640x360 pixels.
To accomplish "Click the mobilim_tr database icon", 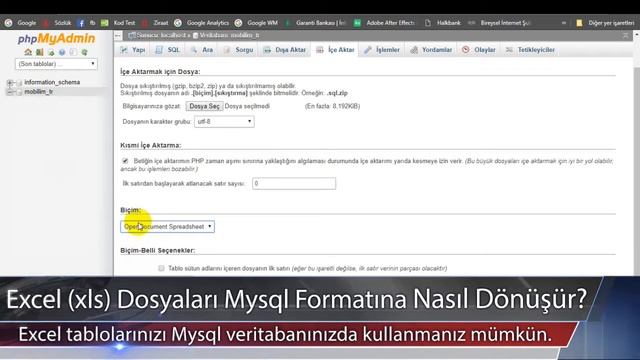I will [x=19, y=92].
